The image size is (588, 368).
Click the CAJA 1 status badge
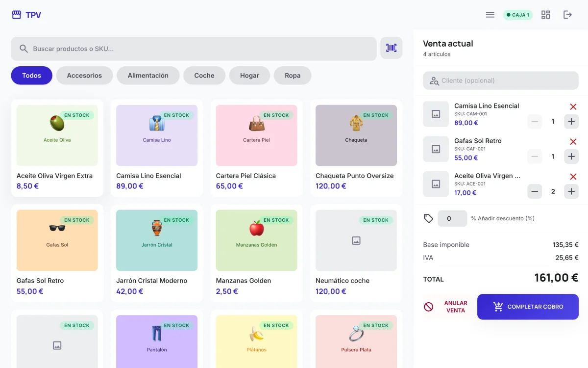pos(517,15)
